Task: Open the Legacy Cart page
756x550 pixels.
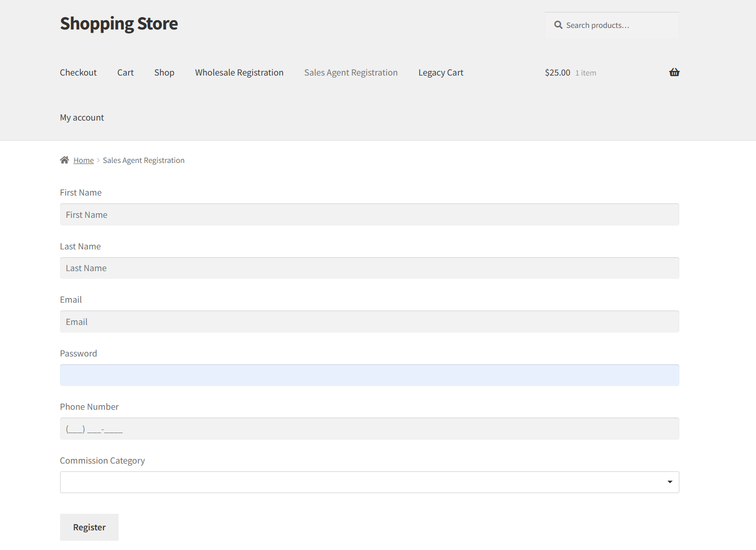Action: [441, 72]
